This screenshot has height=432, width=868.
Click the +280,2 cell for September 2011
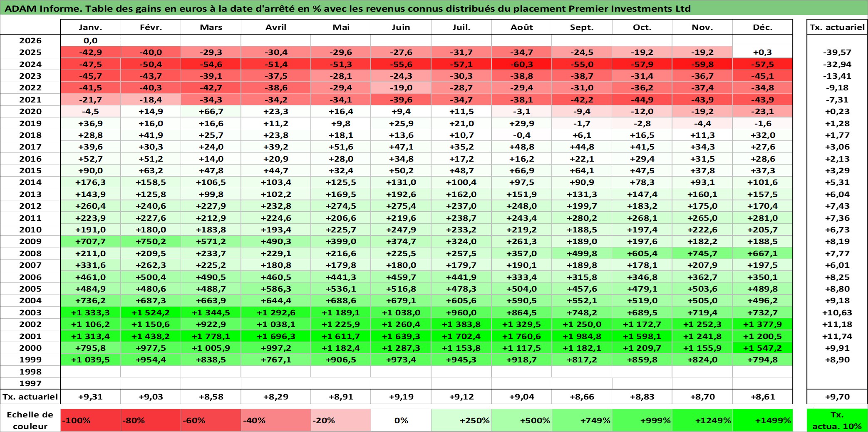point(582,218)
